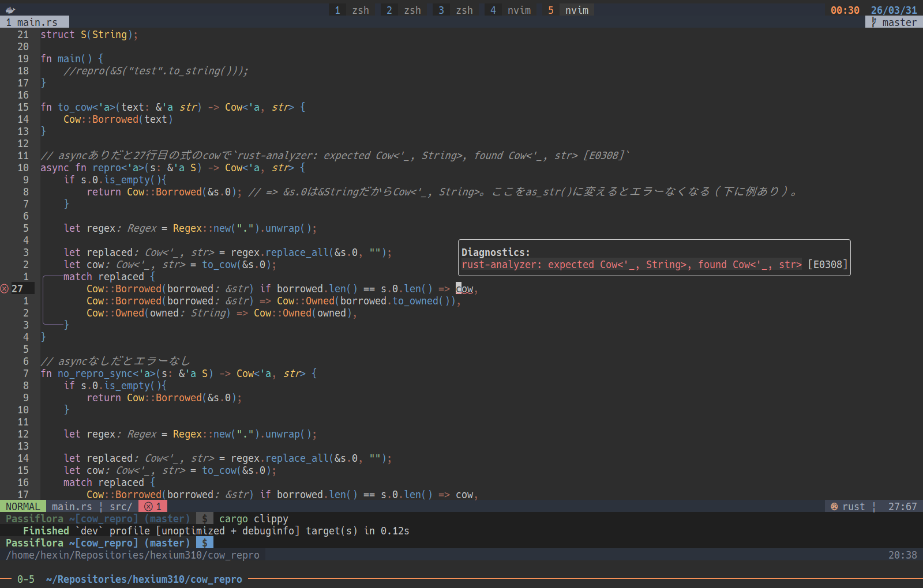This screenshot has width=923, height=588.
Task: Switch to tmux window 2 zsh
Action: point(404,10)
